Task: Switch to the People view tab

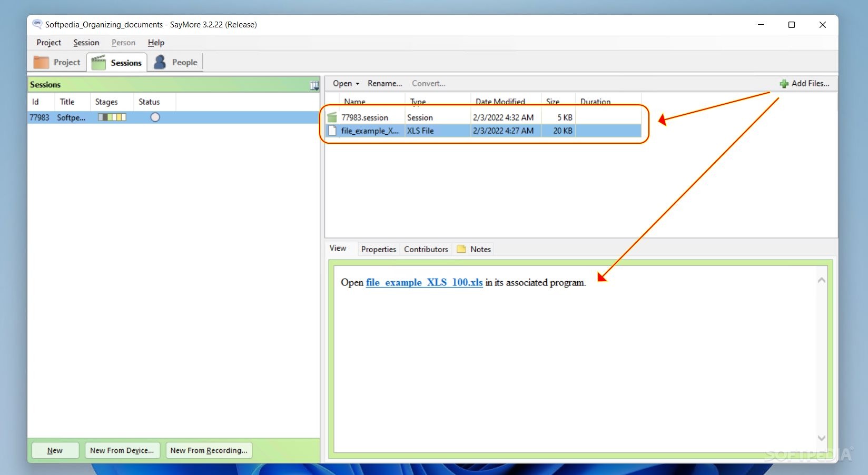Action: [x=176, y=62]
